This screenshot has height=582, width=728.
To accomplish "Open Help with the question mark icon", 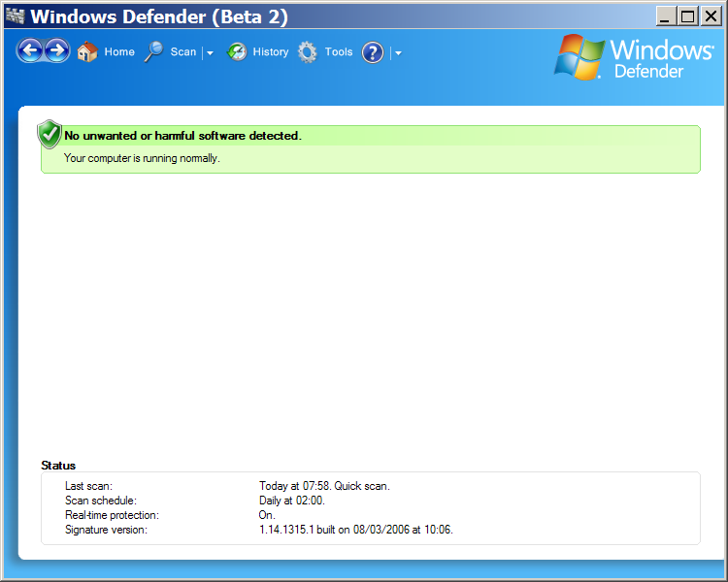I will pyautogui.click(x=373, y=52).
